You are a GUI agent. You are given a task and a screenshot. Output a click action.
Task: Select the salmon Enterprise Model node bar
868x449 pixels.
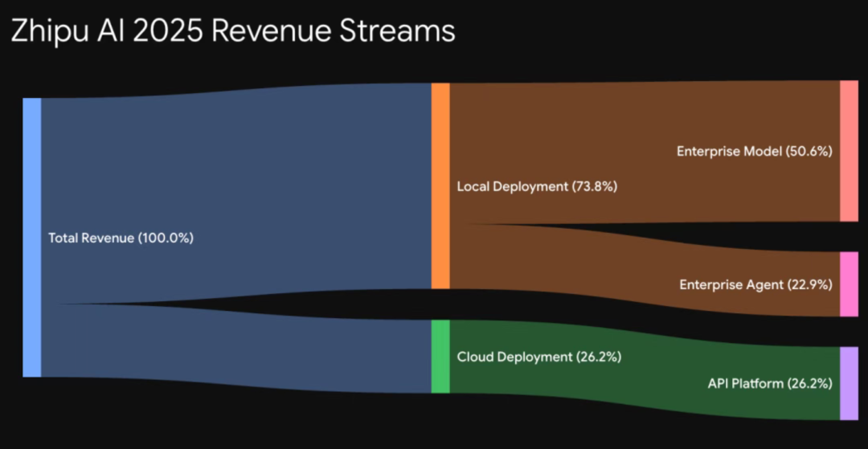point(850,151)
